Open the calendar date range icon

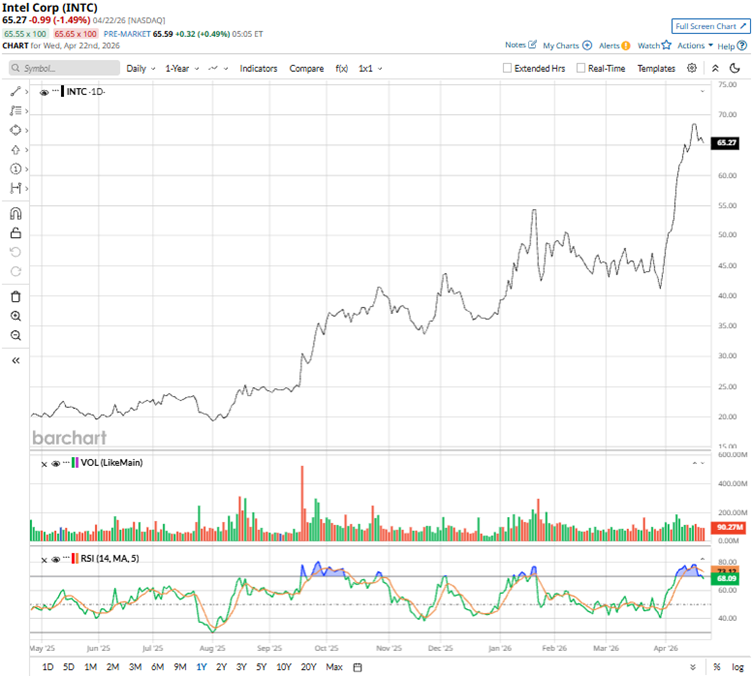tap(357, 667)
